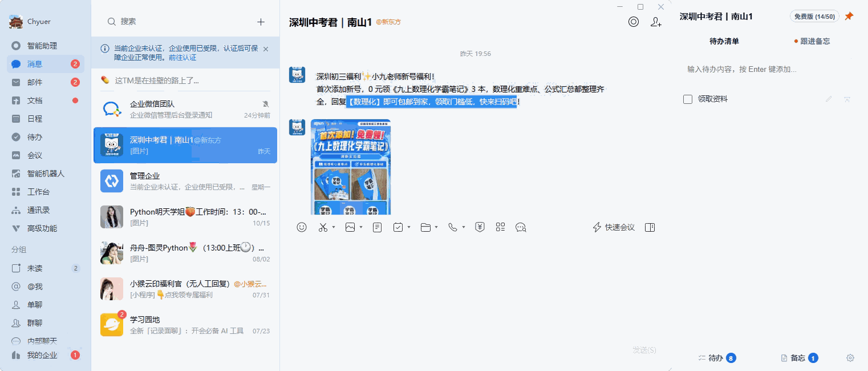This screenshot has width=868, height=371.
Task: Open the 管理企业 conversation
Action: [x=185, y=181]
